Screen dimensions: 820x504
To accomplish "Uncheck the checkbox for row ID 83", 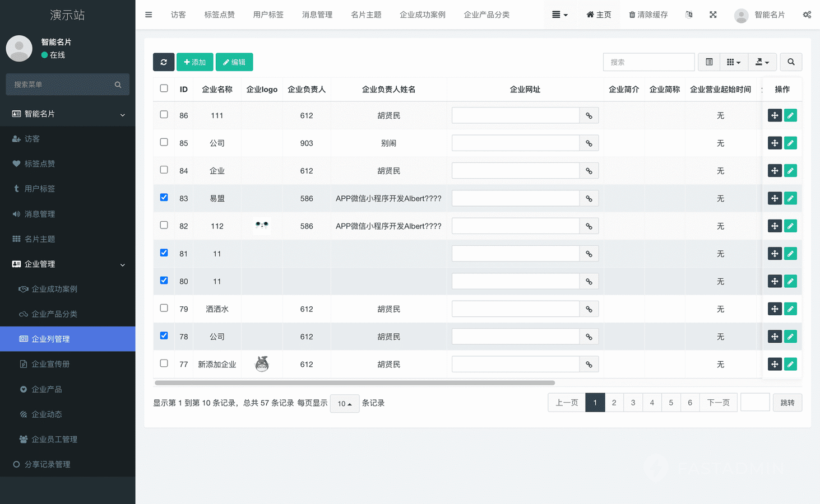I will pos(164,197).
